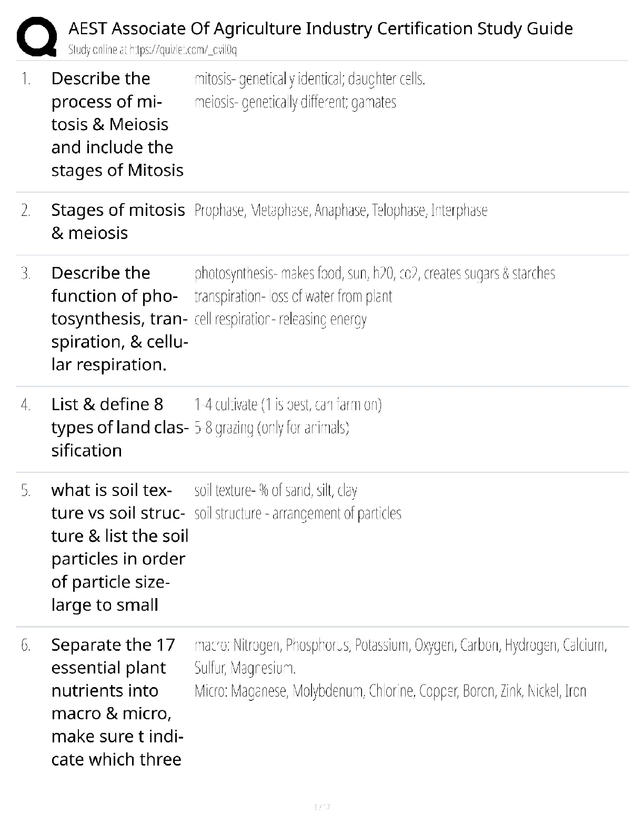Click question 1 about mitosis and meiosis
Image resolution: width=644 pixels, height=834 pixels.
point(117,124)
